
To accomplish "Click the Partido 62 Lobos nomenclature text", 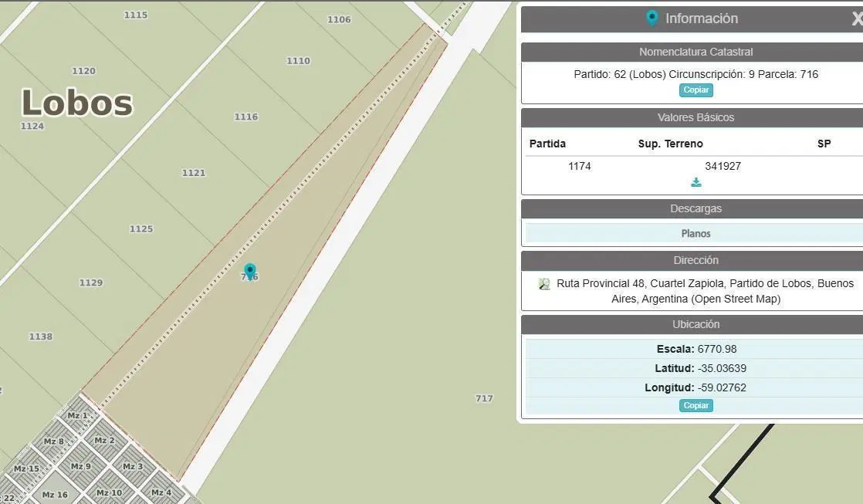I will [695, 74].
